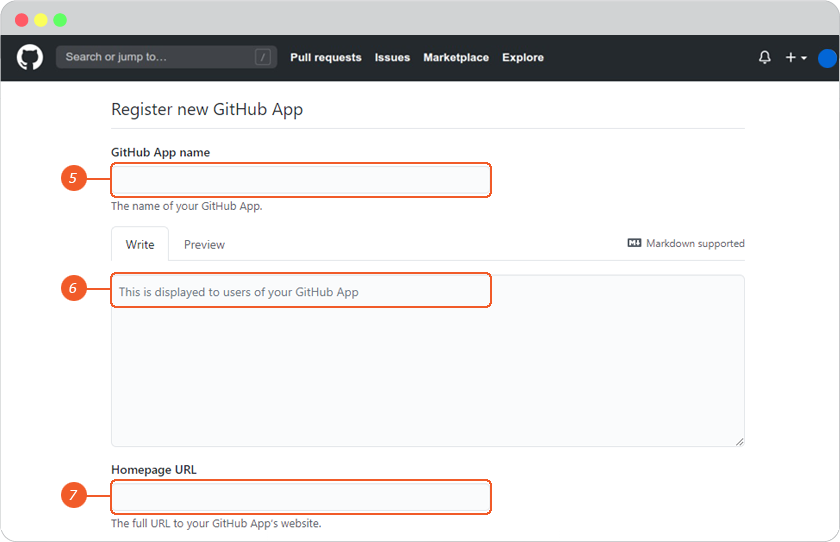This screenshot has width=840, height=542.
Task: Click the 'GitHub App name' label
Action: pos(160,153)
